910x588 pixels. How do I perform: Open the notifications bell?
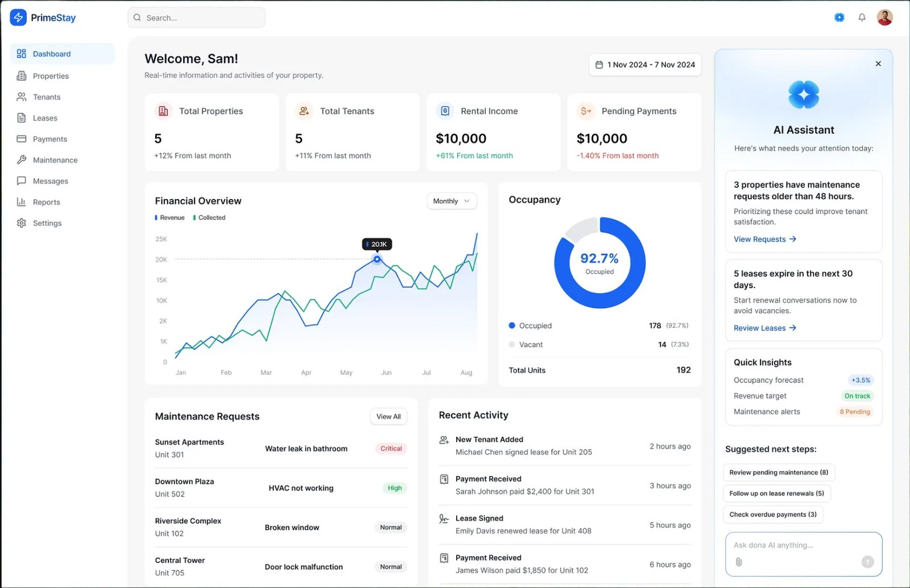tap(862, 18)
